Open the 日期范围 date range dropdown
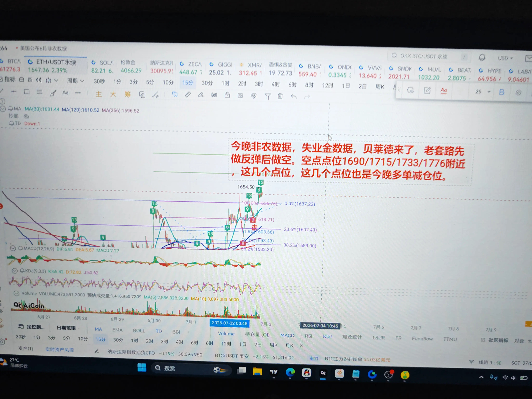This screenshot has width=532, height=399. [68, 328]
